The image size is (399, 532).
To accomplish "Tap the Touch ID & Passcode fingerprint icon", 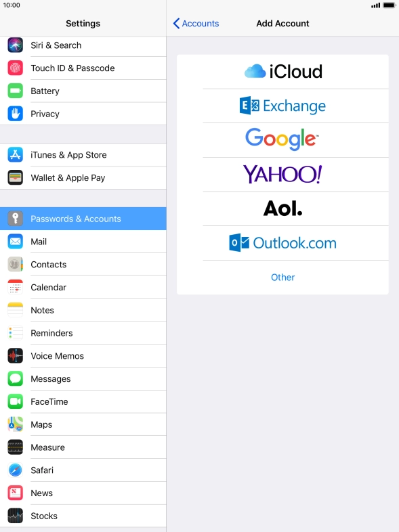I will [16, 68].
